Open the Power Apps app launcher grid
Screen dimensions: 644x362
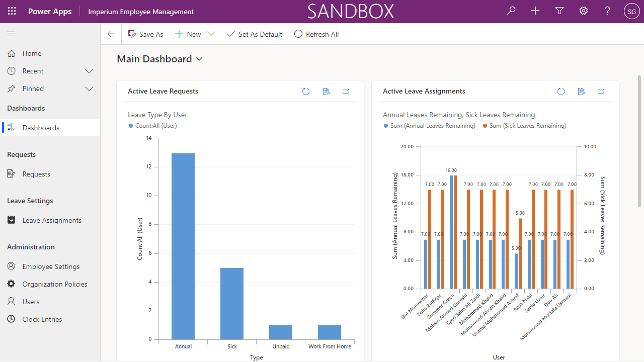click(x=12, y=11)
